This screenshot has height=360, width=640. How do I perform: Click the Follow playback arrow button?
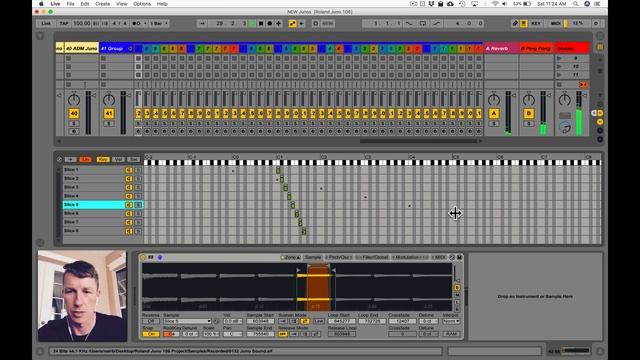click(202, 24)
